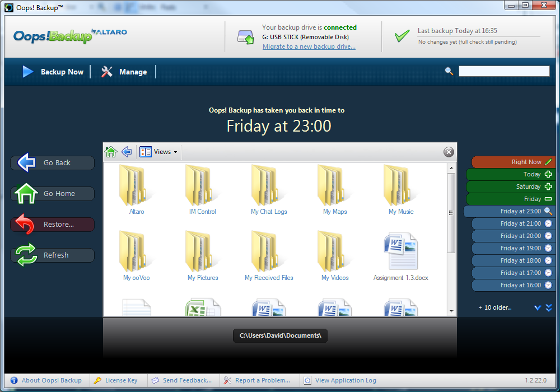Select the Friday at 20:00 snapshot
Viewport: 560px width, 392px height.
[x=514, y=236]
